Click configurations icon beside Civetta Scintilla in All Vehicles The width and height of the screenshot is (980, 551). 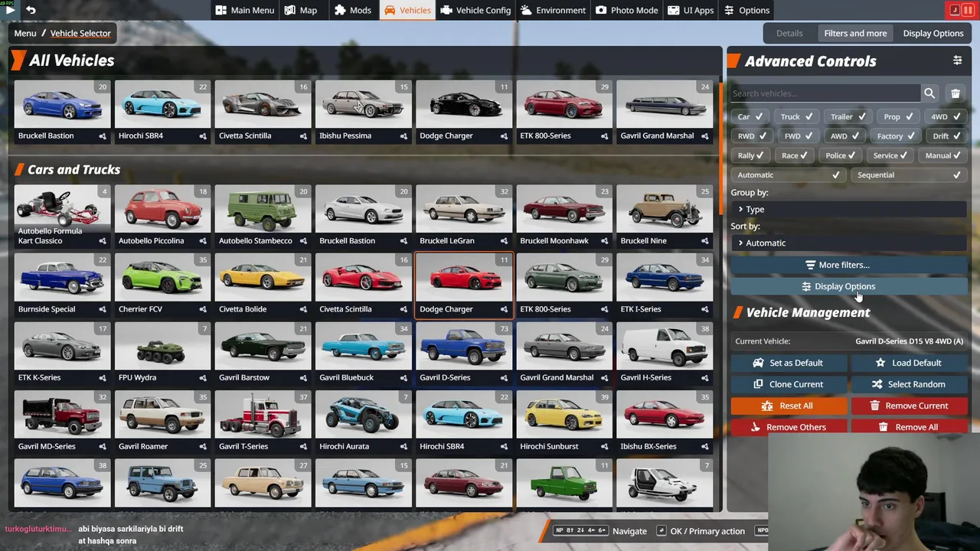(x=303, y=136)
